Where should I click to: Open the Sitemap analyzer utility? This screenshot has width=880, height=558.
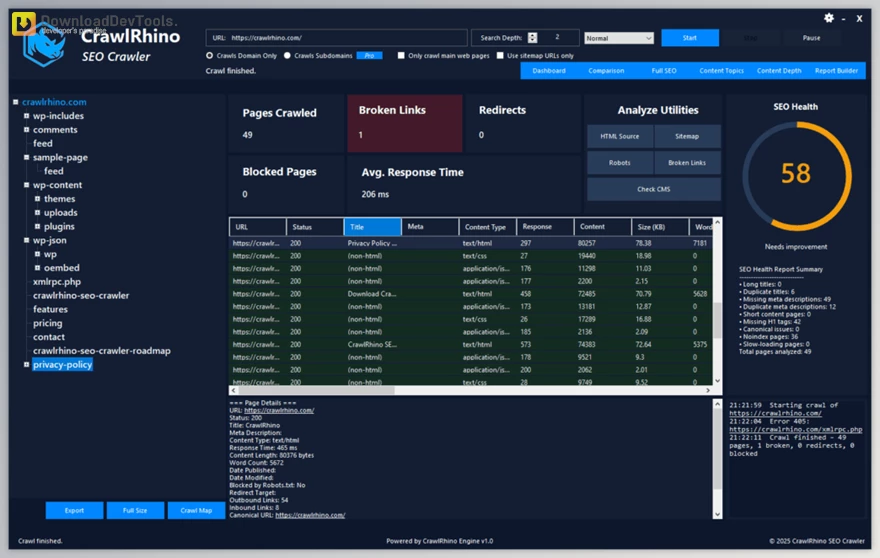coord(687,136)
